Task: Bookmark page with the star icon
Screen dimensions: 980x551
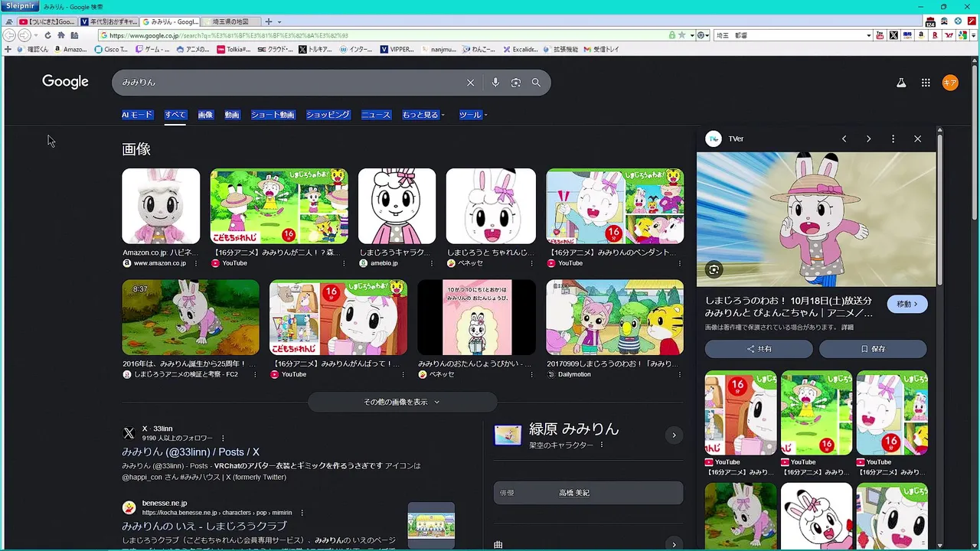Action: 681,35
